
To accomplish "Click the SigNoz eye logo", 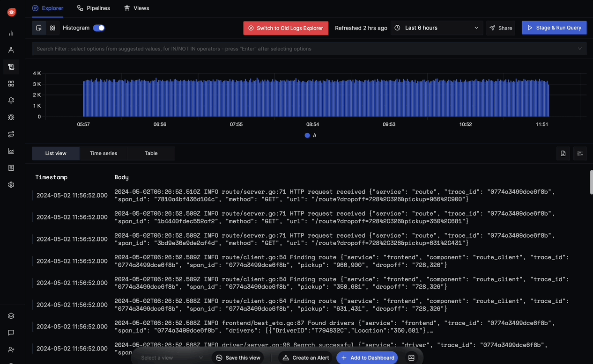I will click(11, 13).
